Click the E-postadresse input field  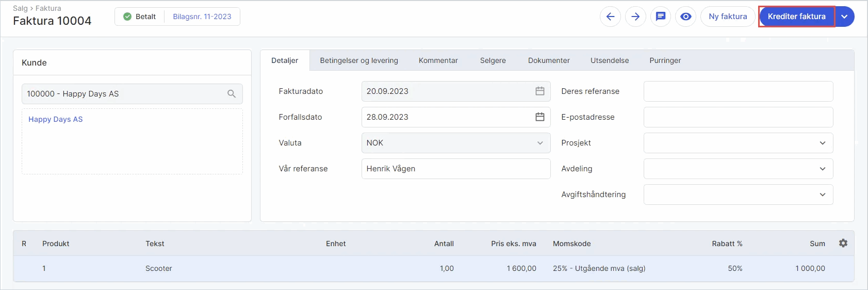tap(738, 117)
